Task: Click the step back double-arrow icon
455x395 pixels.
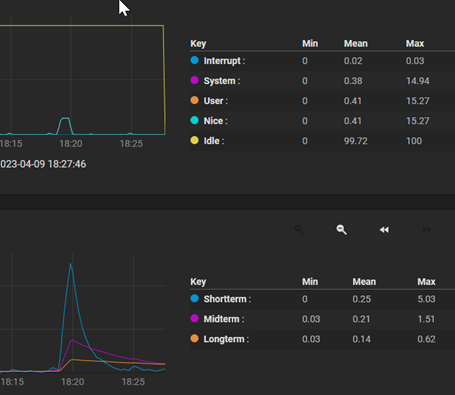Action: click(x=384, y=230)
